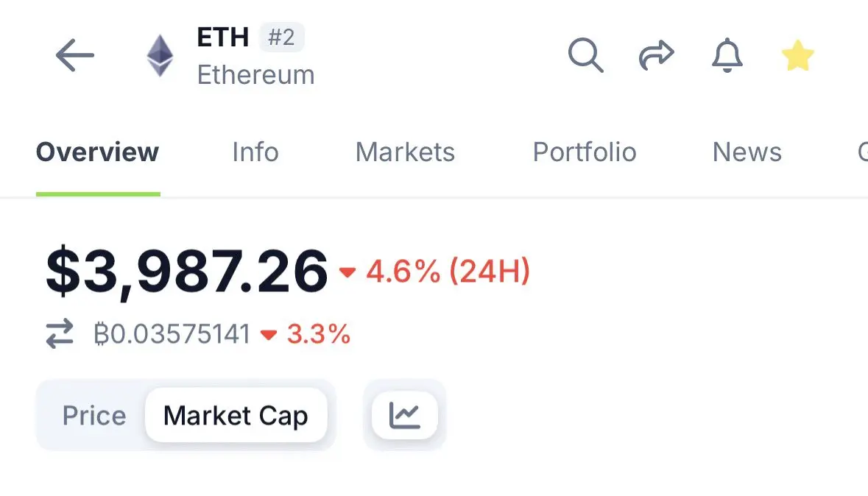Switch to the Info tab
Screen dimensions: 868x496
pos(255,152)
